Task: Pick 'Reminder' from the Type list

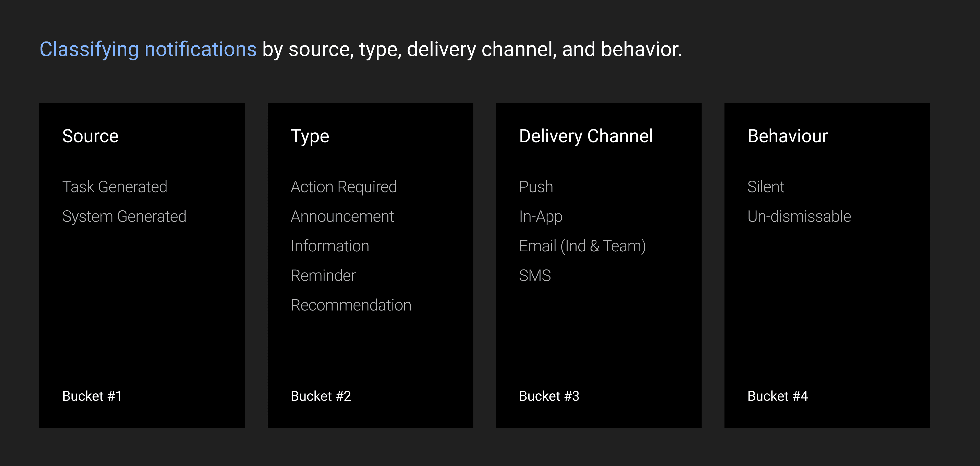Action: [x=323, y=276]
